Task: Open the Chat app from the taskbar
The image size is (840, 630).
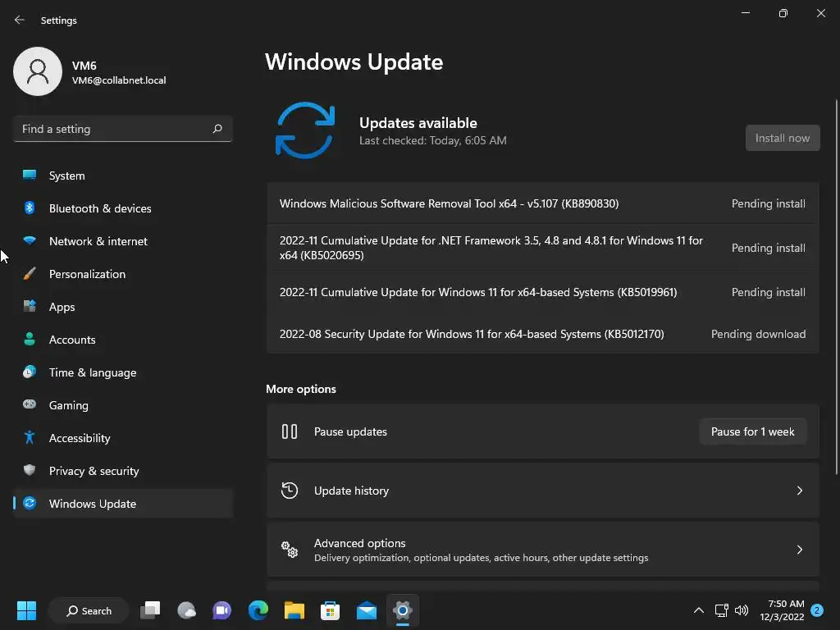Action: (221, 610)
